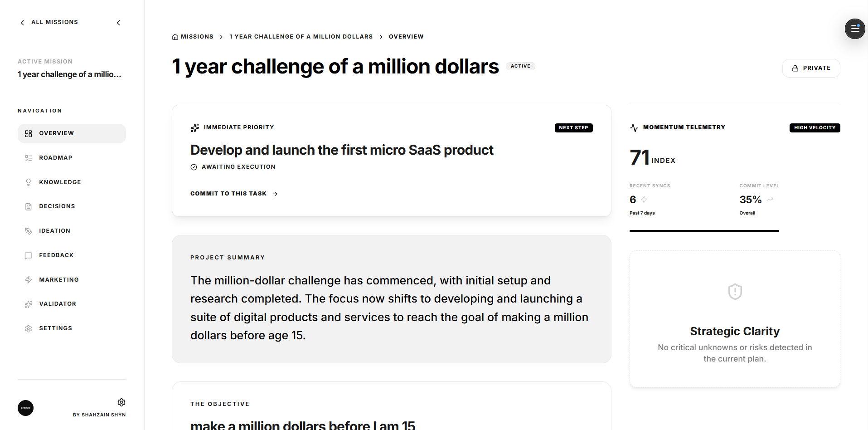Click the Ideation pen icon
Viewport: 868px width, 430px height.
click(x=29, y=231)
